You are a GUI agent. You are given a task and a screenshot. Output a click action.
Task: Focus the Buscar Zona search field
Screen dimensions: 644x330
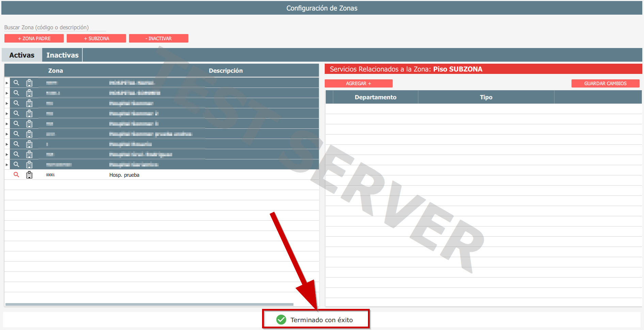55,27
